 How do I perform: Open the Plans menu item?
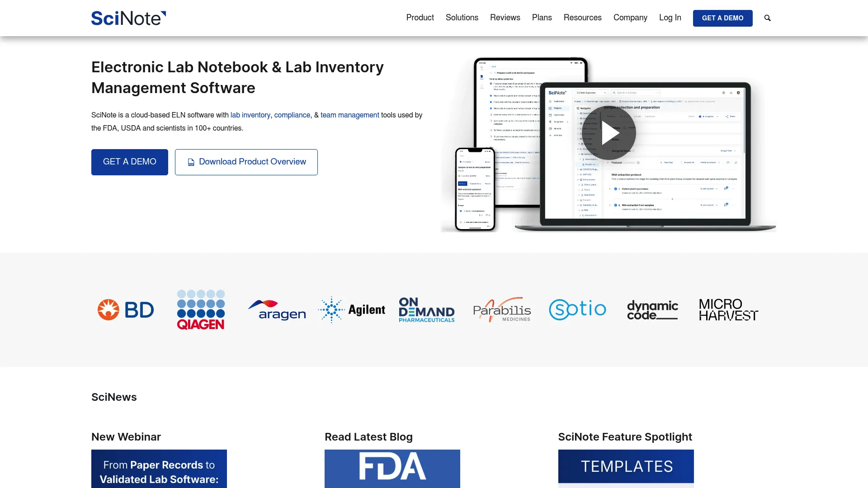542,18
